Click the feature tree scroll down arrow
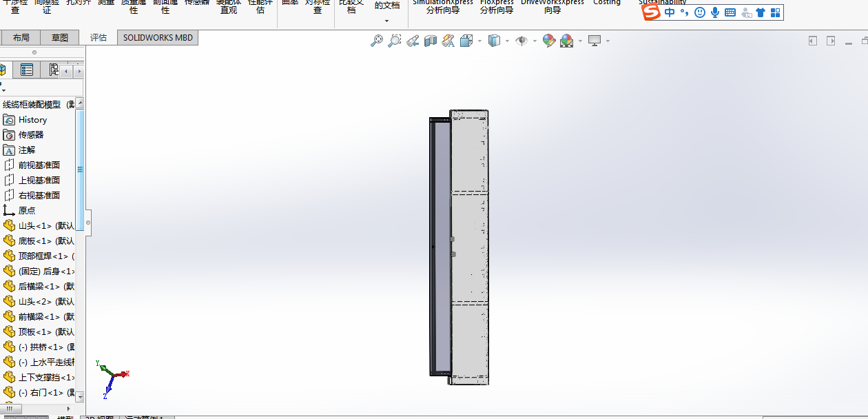The image size is (868, 419). (81, 396)
